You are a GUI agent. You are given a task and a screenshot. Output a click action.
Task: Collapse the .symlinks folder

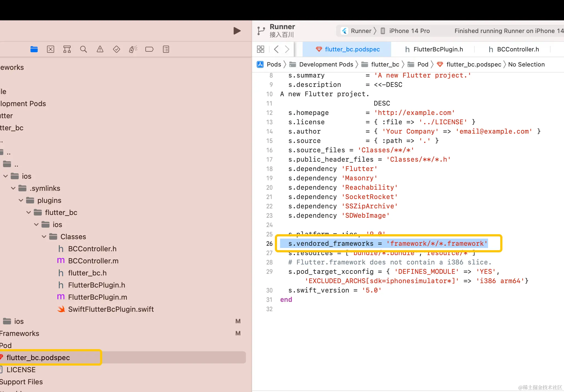point(13,188)
